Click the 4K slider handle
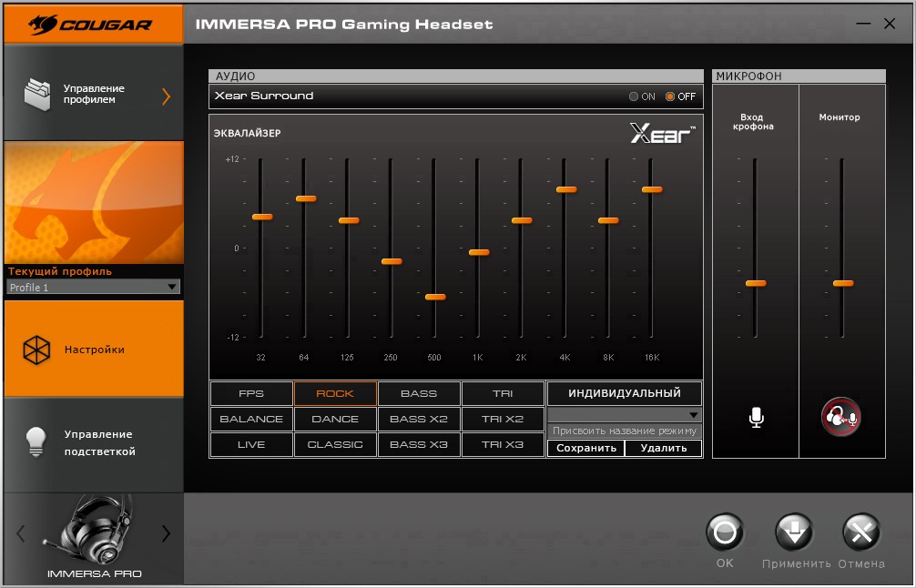The height and width of the screenshot is (588, 916). (566, 189)
